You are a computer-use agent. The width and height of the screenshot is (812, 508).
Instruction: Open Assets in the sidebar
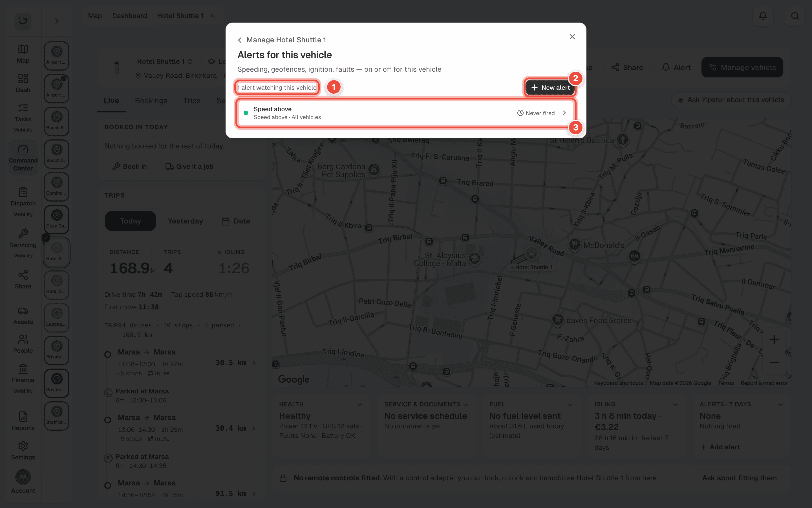pos(23,316)
